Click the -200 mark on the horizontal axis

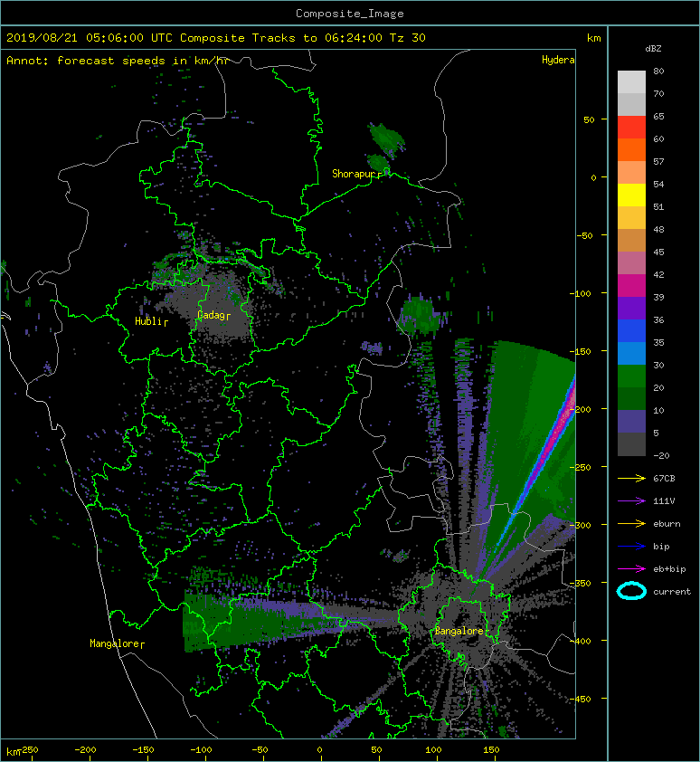pos(85,750)
